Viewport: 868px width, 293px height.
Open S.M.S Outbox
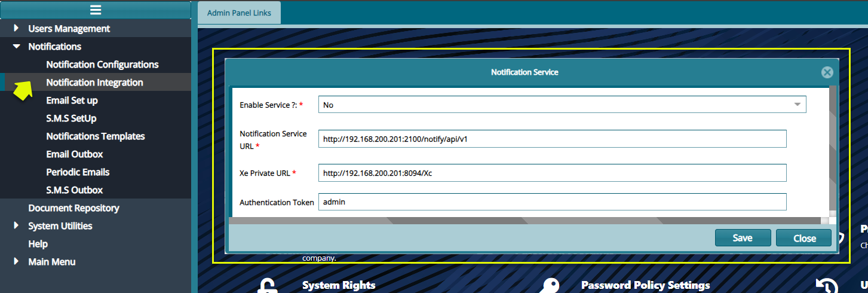click(75, 190)
